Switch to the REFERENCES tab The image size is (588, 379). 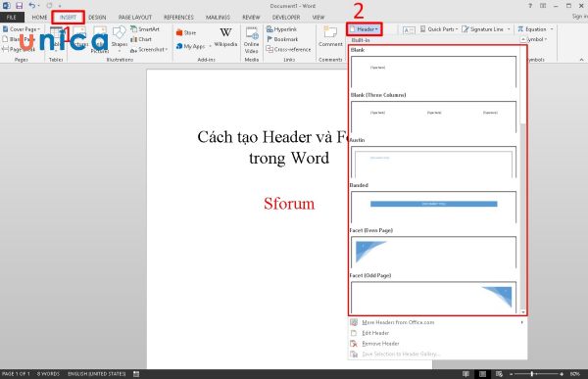pyautogui.click(x=178, y=18)
